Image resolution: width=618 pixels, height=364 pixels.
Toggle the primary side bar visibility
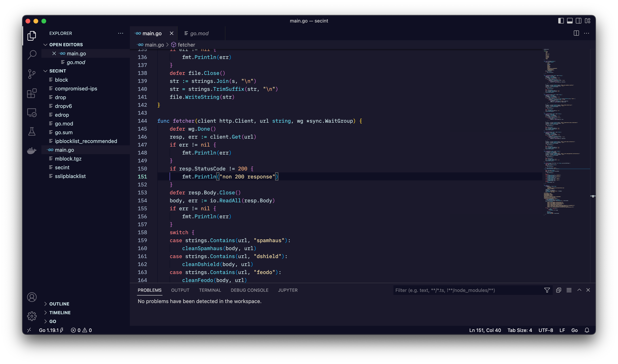[x=561, y=21]
